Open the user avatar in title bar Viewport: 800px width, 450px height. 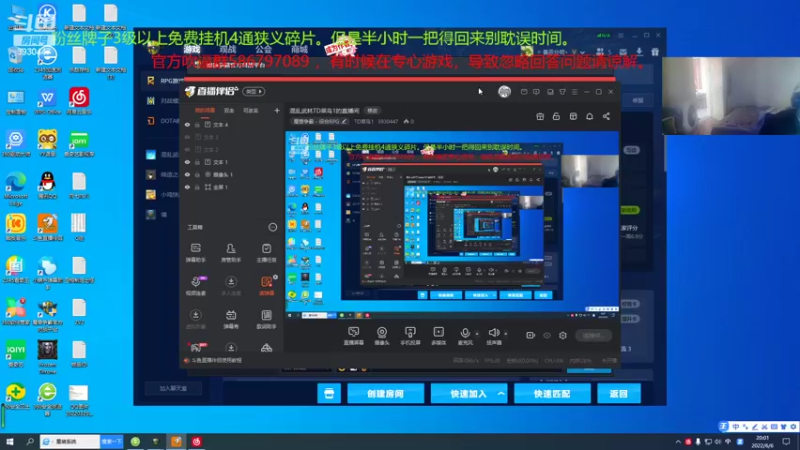pos(504,91)
